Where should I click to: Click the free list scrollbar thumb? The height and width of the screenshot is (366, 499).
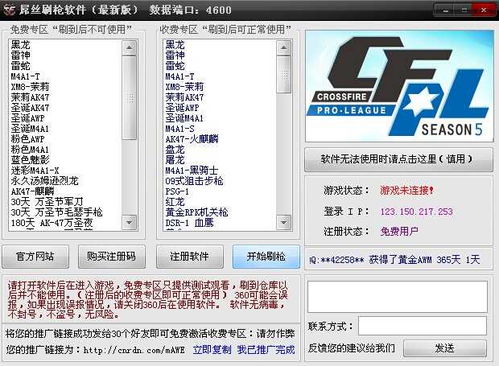point(129,97)
